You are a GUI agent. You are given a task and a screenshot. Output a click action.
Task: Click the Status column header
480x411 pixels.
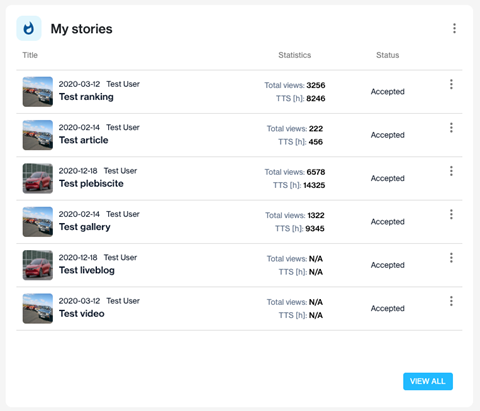(x=388, y=55)
